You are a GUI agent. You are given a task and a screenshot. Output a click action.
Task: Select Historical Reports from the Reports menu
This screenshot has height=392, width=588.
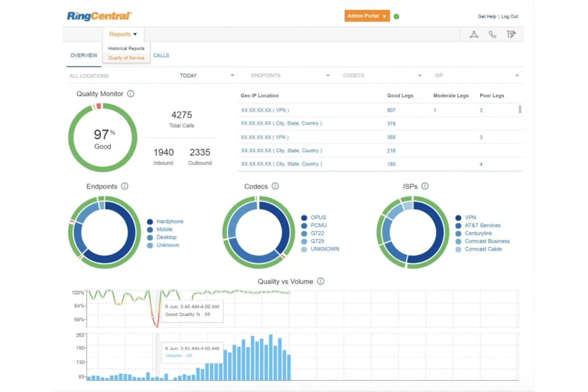pos(126,48)
